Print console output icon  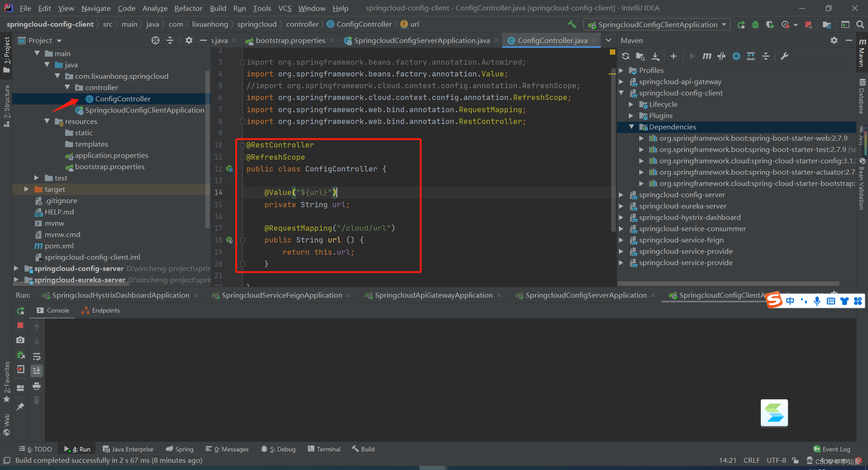(x=37, y=386)
